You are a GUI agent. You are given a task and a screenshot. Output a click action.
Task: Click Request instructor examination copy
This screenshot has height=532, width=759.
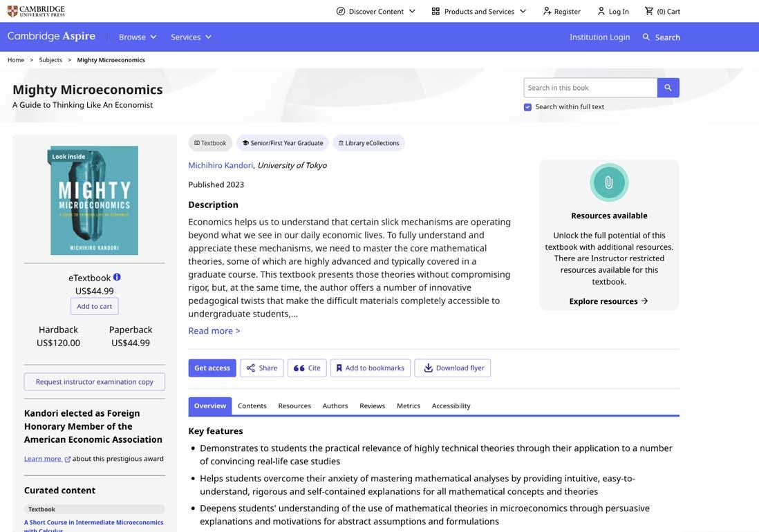95,381
